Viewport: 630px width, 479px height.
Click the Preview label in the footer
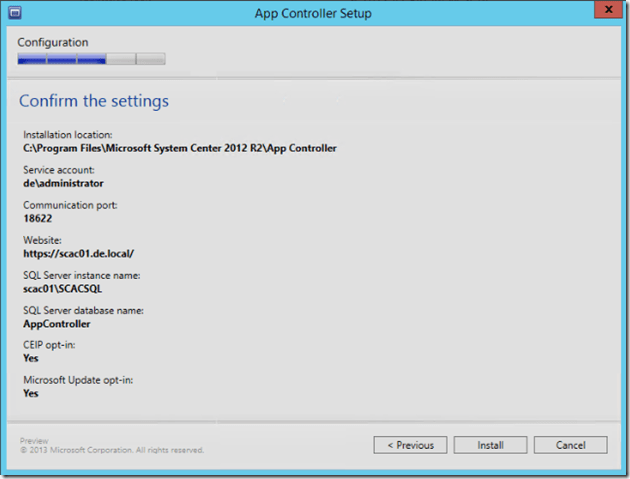coord(34,440)
